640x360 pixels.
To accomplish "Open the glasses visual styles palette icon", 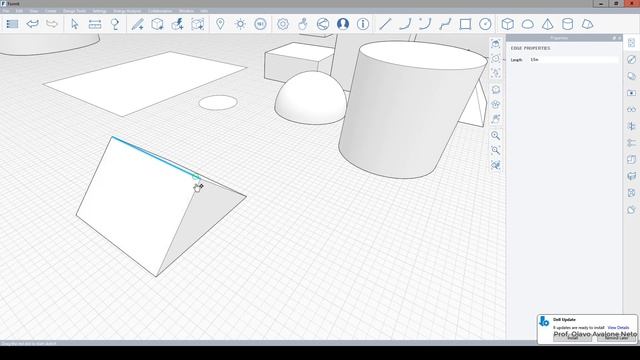I will tap(631, 109).
